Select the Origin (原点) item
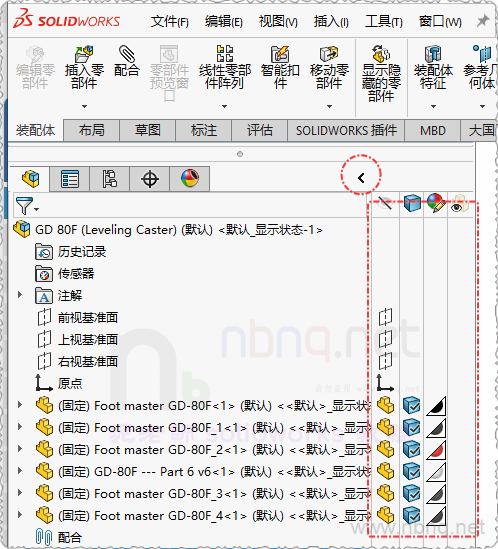 point(59,383)
